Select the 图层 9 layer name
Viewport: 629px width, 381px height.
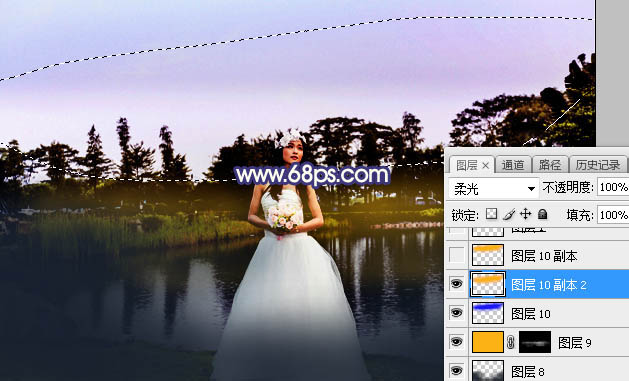tap(574, 342)
